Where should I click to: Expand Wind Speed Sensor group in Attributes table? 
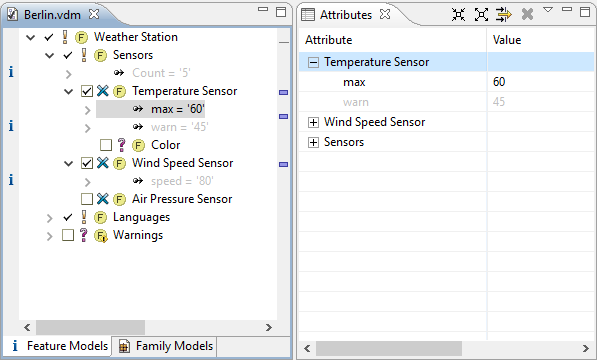click(313, 123)
